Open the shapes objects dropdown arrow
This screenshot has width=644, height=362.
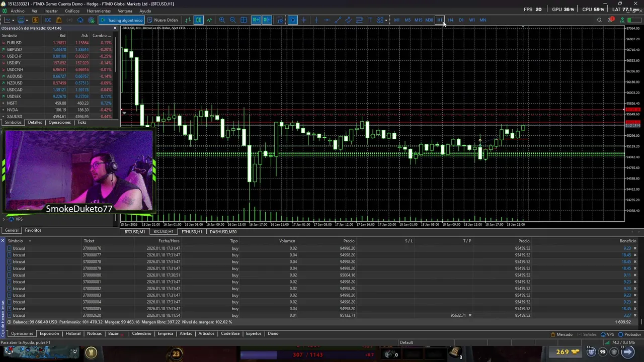[386, 20]
